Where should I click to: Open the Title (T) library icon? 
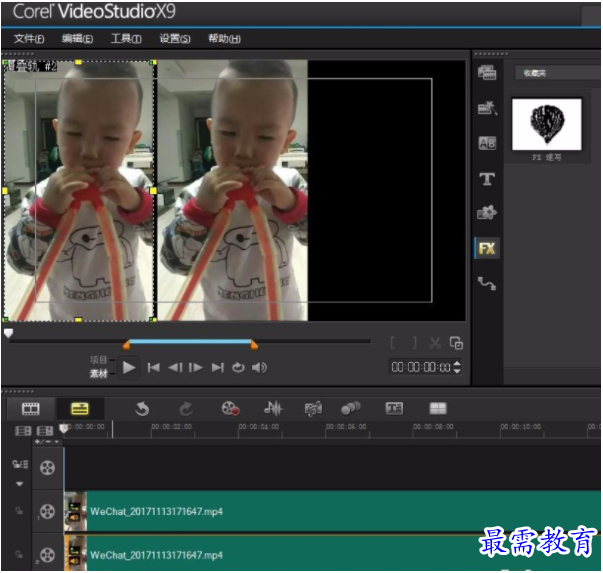487,179
